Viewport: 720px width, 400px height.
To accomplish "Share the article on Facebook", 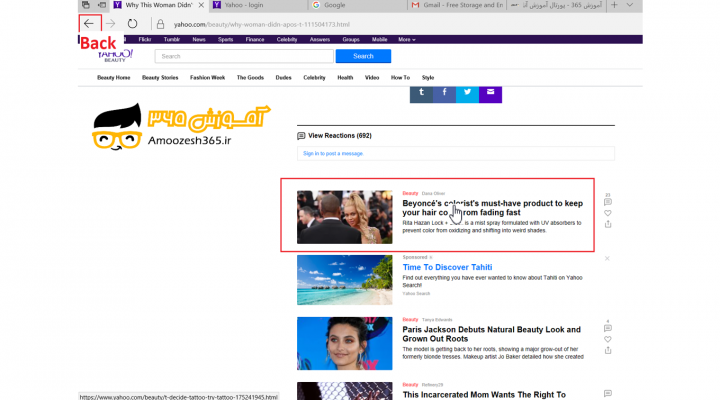I will point(444,94).
